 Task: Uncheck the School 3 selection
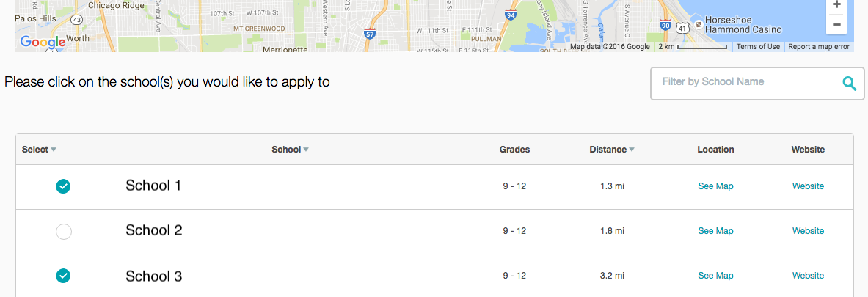(64, 276)
